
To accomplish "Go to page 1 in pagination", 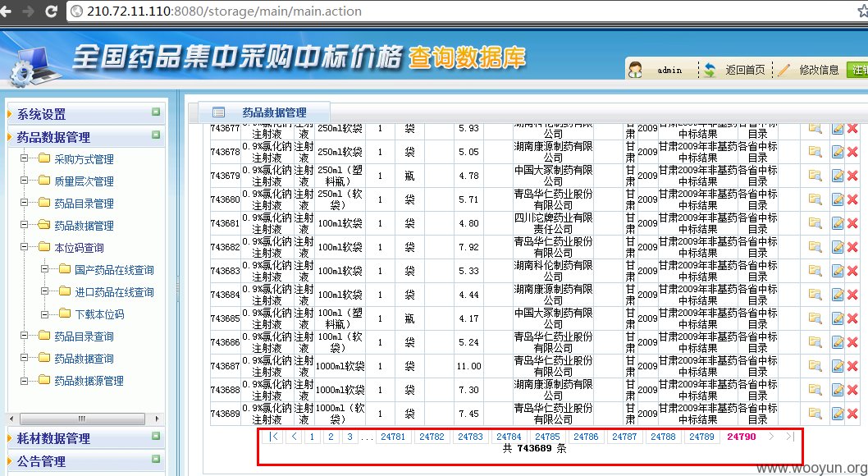I will [312, 436].
